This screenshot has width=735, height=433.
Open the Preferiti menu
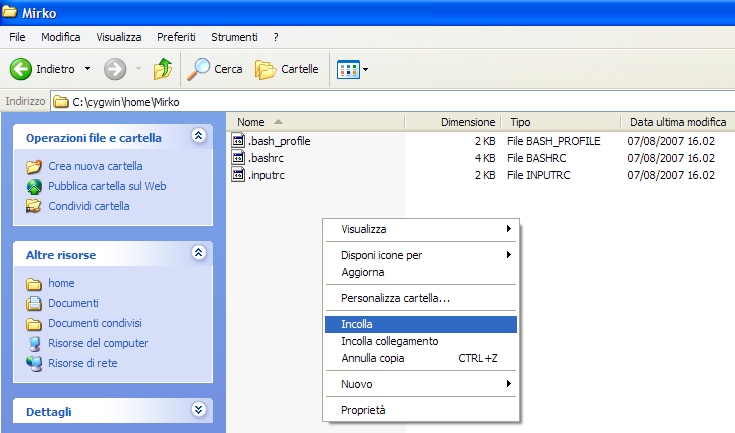176,37
